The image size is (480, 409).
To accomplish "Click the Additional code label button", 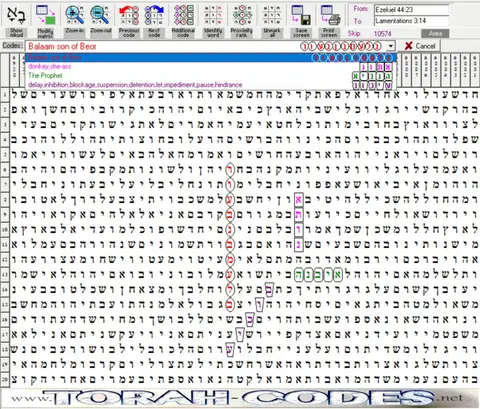I will coord(183,32).
